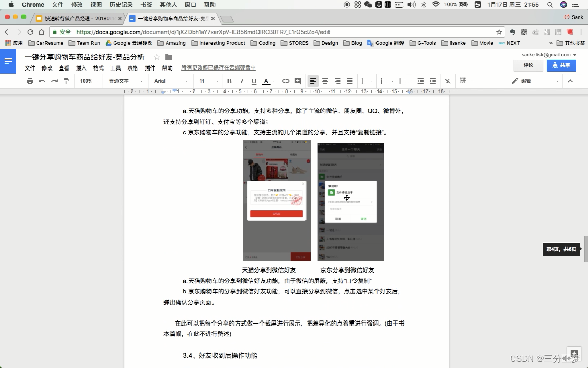The width and height of the screenshot is (588, 368).
Task: Click the URL address bar
Action: click(x=277, y=32)
